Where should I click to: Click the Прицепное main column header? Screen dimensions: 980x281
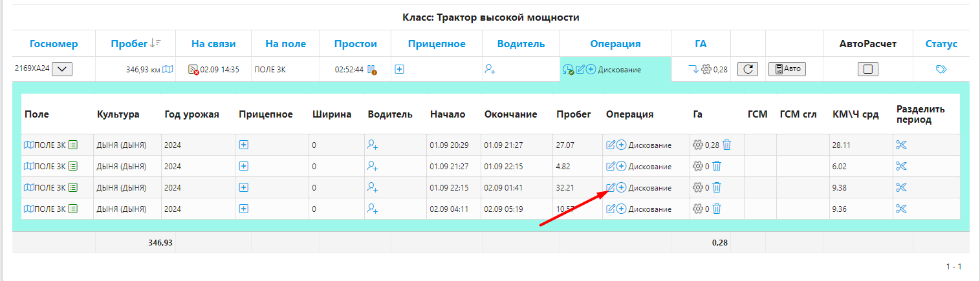437,44
